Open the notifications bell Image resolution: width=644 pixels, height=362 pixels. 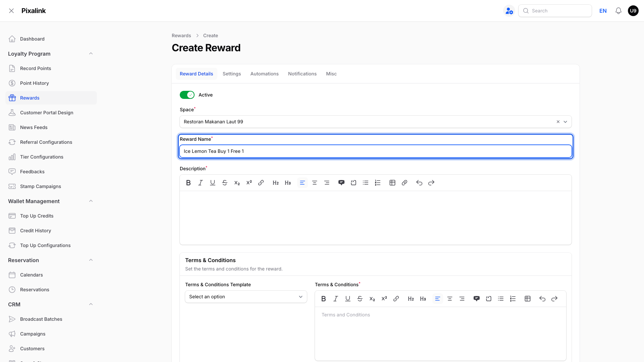click(619, 11)
